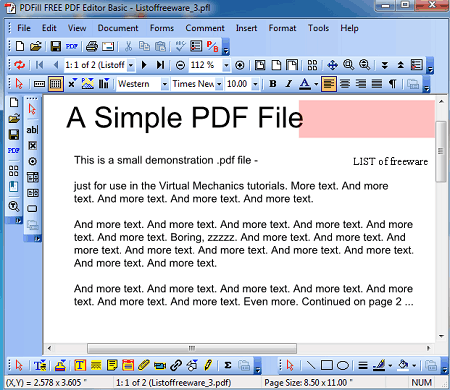450x390 pixels.
Task: Go to the next page arrow
Action: tap(144, 65)
